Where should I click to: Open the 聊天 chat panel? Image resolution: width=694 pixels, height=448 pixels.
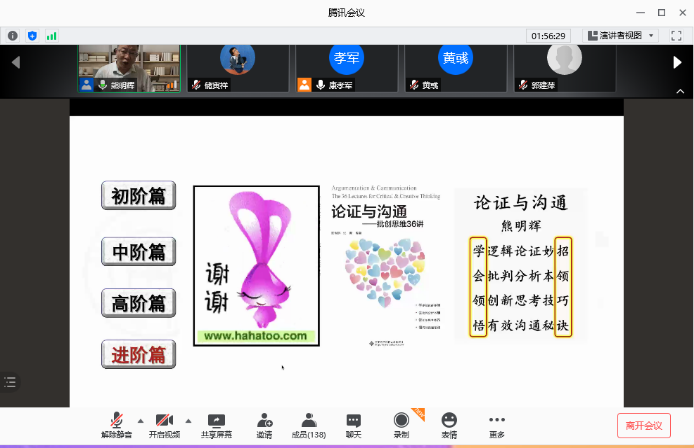(353, 424)
